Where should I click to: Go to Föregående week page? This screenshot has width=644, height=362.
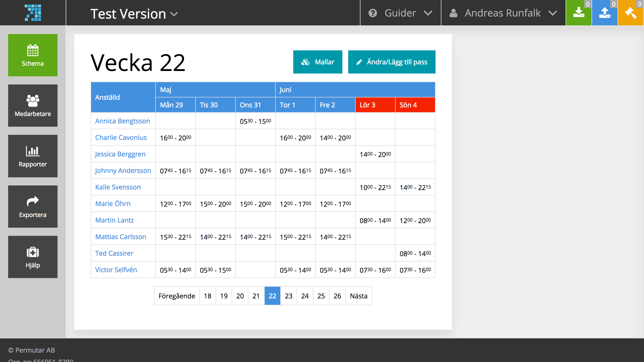(177, 296)
